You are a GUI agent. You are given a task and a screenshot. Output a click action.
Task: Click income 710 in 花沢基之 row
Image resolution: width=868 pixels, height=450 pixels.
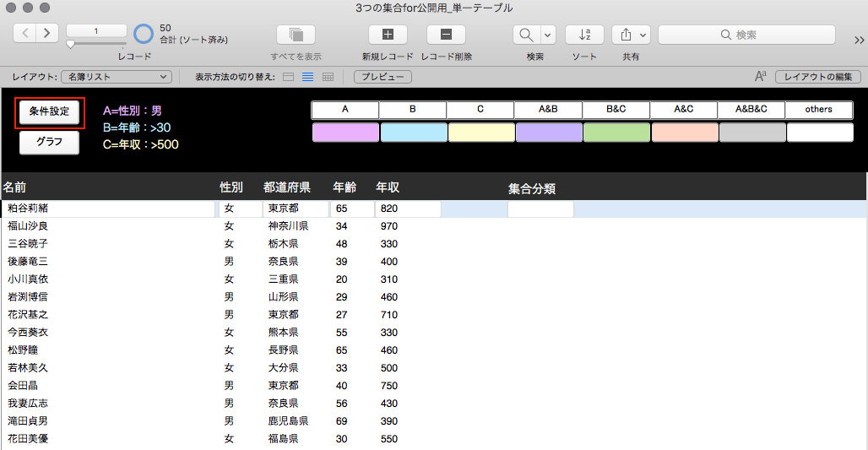coord(389,315)
